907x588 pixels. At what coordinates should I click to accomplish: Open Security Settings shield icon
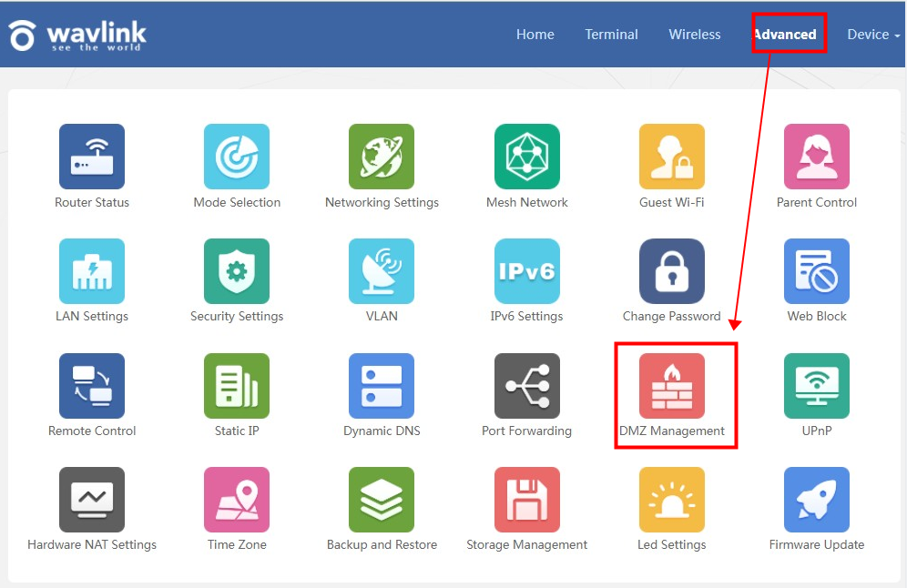tap(237, 270)
